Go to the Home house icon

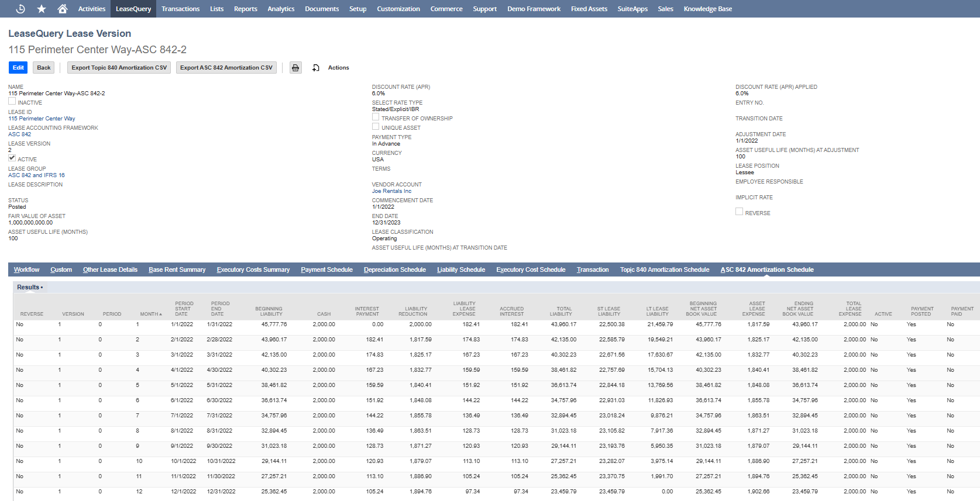[x=63, y=9]
